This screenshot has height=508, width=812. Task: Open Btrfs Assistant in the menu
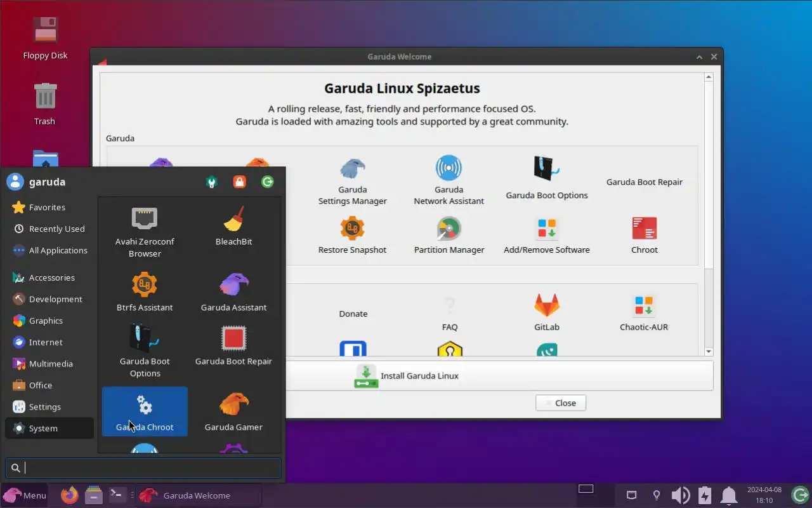(x=145, y=291)
